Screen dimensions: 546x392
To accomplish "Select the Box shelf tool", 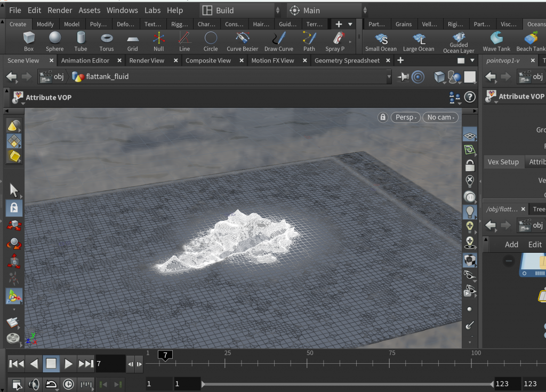I will [x=29, y=41].
